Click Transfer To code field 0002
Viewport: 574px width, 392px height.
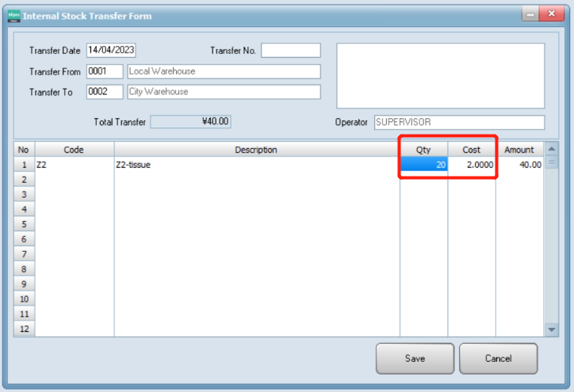click(x=105, y=92)
